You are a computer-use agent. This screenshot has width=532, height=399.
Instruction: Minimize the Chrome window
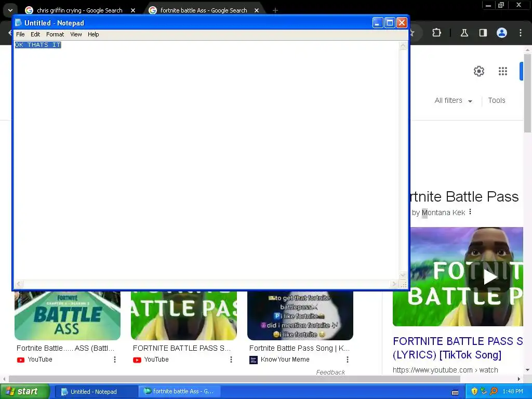[x=488, y=5]
